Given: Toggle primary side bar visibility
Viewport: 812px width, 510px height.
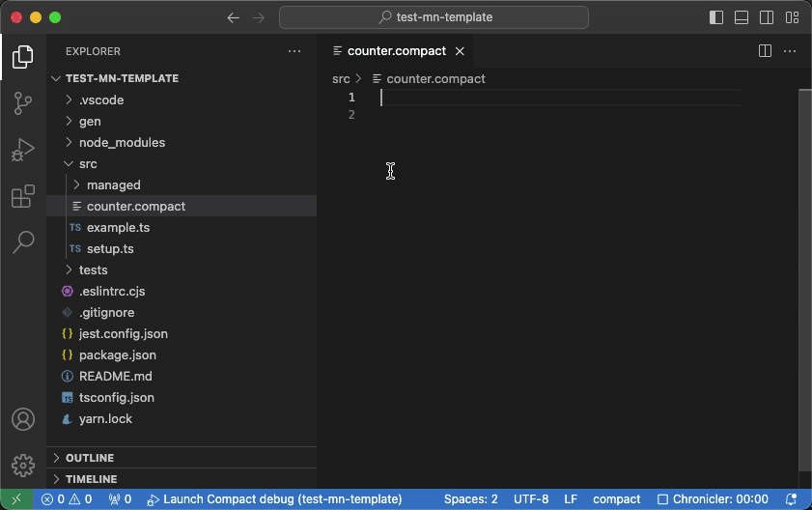Looking at the screenshot, I should 716,17.
